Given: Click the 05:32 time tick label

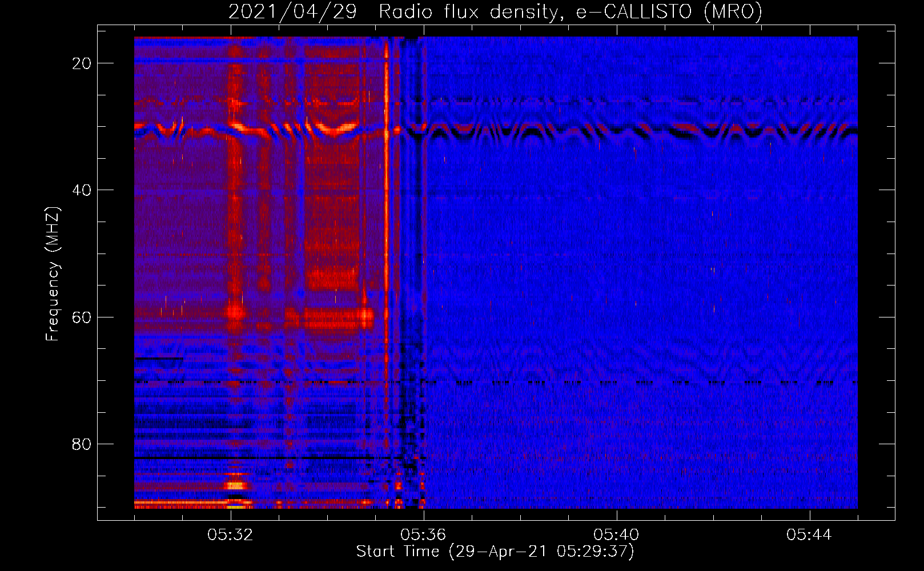Looking at the screenshot, I should coord(230,535).
